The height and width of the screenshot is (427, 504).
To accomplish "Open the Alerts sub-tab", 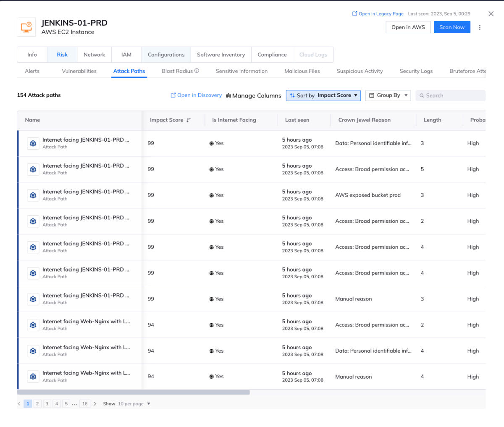I will (x=32, y=71).
